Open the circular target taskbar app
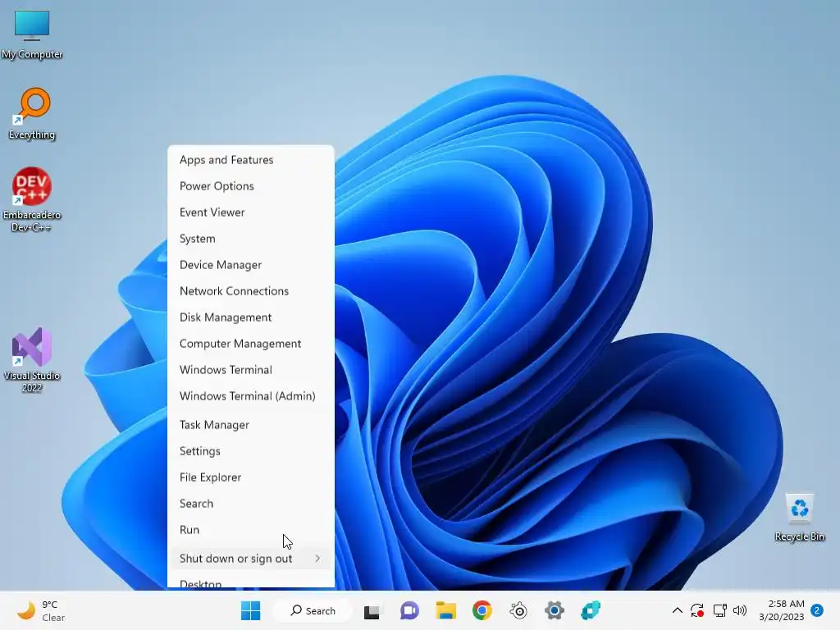This screenshot has width=840, height=630. click(x=518, y=610)
